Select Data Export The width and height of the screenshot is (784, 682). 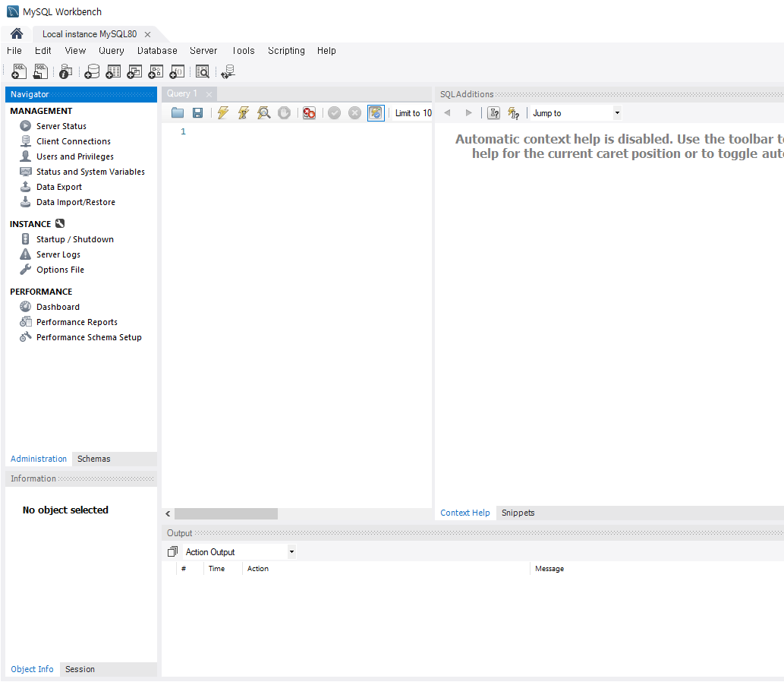pyautogui.click(x=59, y=187)
